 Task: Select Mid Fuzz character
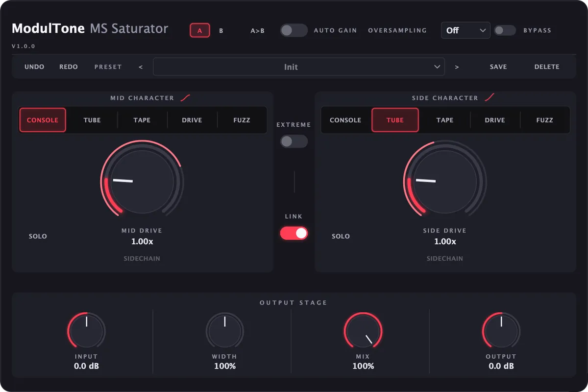click(242, 120)
